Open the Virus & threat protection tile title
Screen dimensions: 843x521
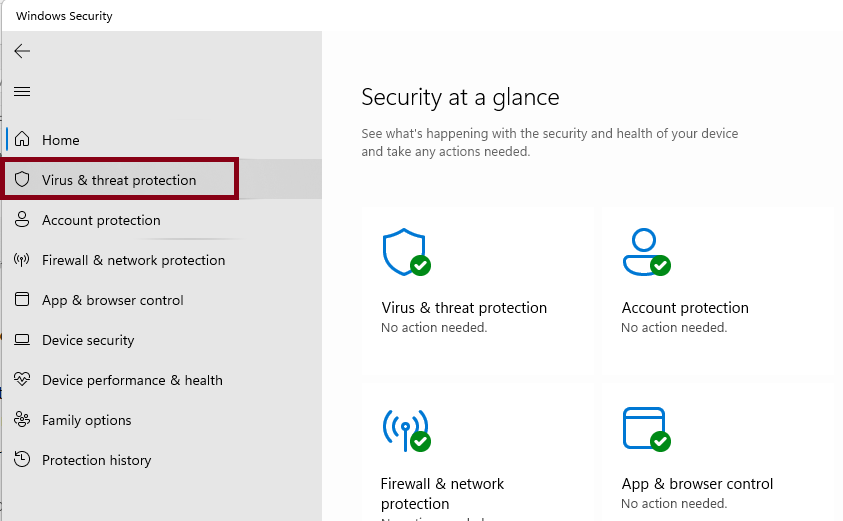464,308
